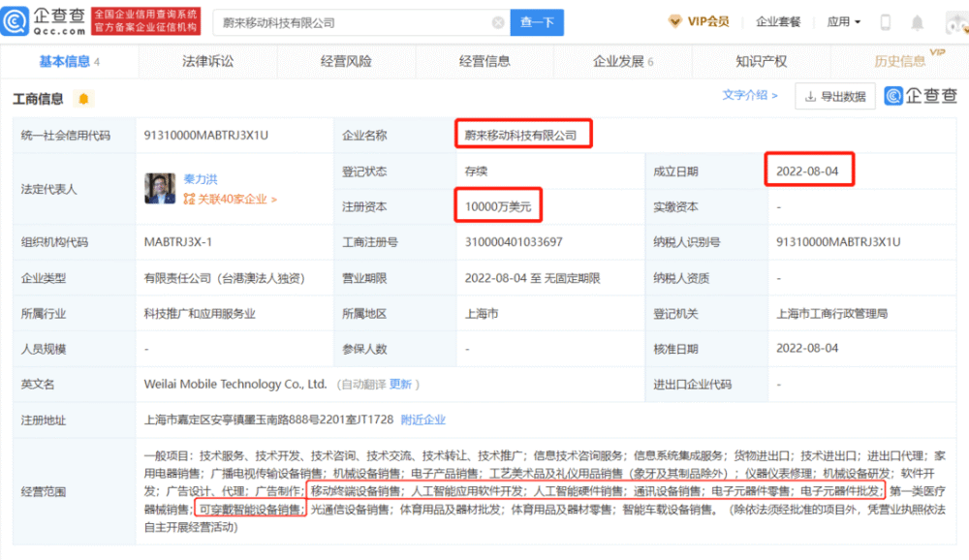Click the legal representative photo thumbnail
This screenshot has height=560, width=969.
click(160, 189)
